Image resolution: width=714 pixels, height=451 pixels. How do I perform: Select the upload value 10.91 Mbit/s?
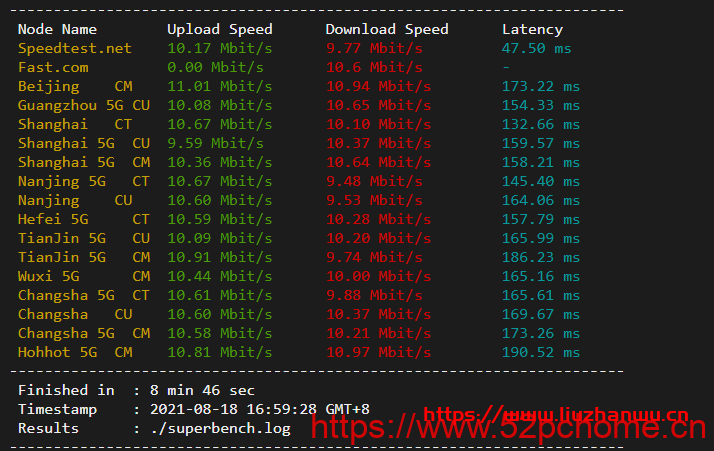219,257
